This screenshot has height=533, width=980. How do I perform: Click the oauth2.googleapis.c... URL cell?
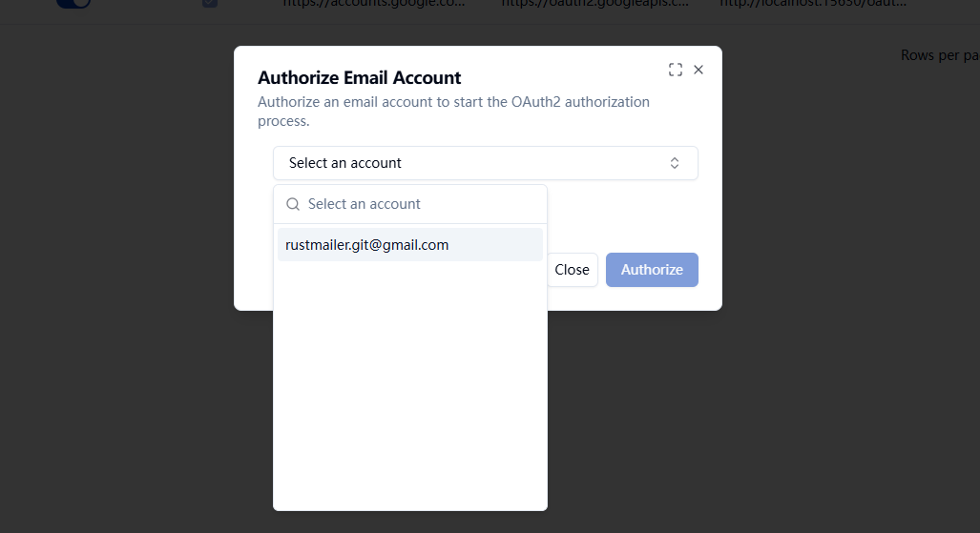595,3
